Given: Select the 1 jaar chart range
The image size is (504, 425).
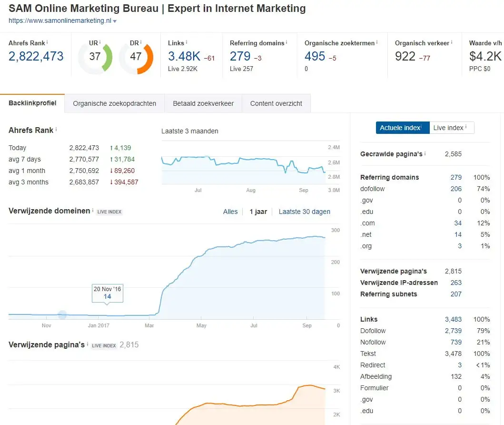Looking at the screenshot, I should [258, 212].
